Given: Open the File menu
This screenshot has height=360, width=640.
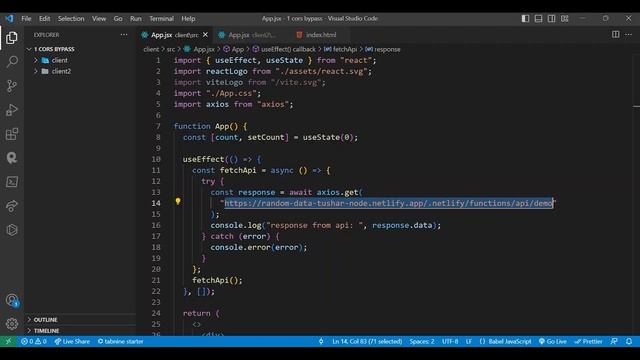Looking at the screenshot, I should [26, 18].
